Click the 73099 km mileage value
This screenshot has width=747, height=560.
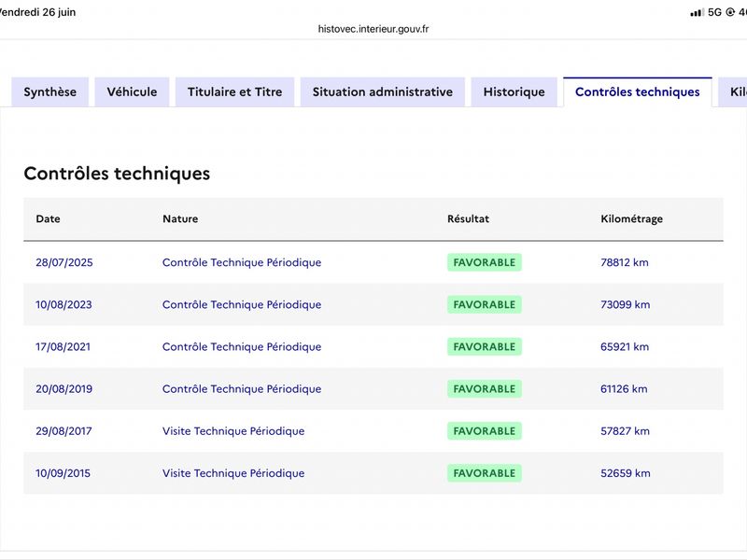(625, 305)
